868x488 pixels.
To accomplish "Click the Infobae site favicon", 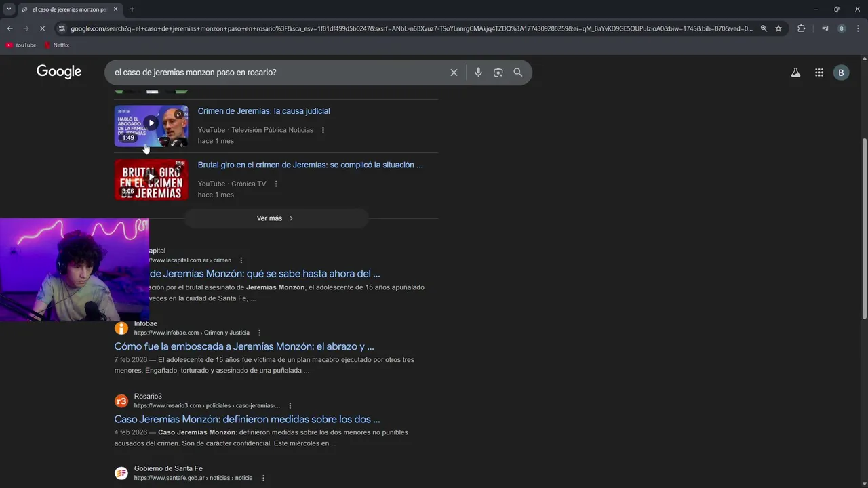I will [x=121, y=328].
